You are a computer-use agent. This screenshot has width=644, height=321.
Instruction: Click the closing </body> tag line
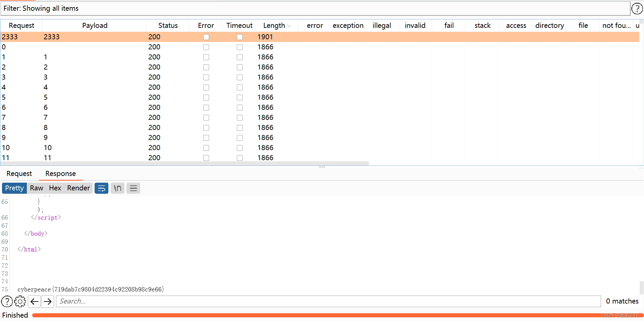36,234
